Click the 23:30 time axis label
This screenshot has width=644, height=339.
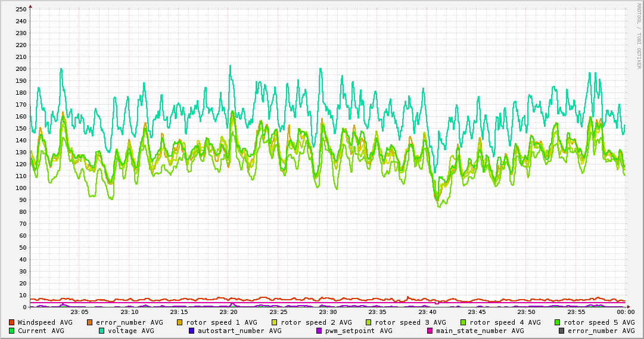328,312
